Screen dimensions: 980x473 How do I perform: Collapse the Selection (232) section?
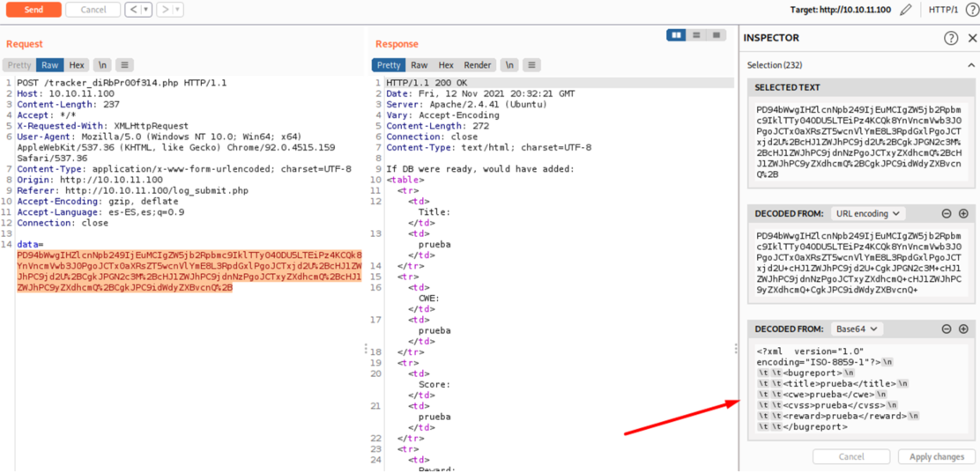click(x=971, y=65)
